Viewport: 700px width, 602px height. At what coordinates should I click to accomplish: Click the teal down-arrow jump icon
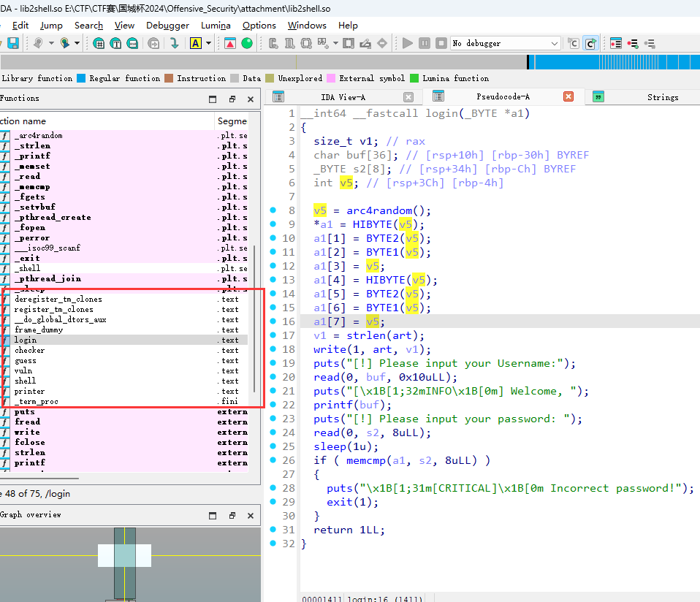coord(174,44)
